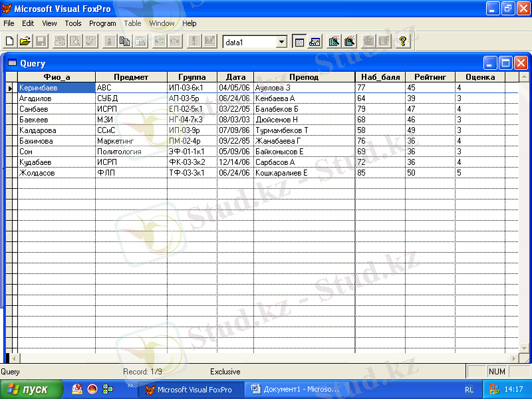Expand hidden quick launch icons chevron

click(130, 384)
